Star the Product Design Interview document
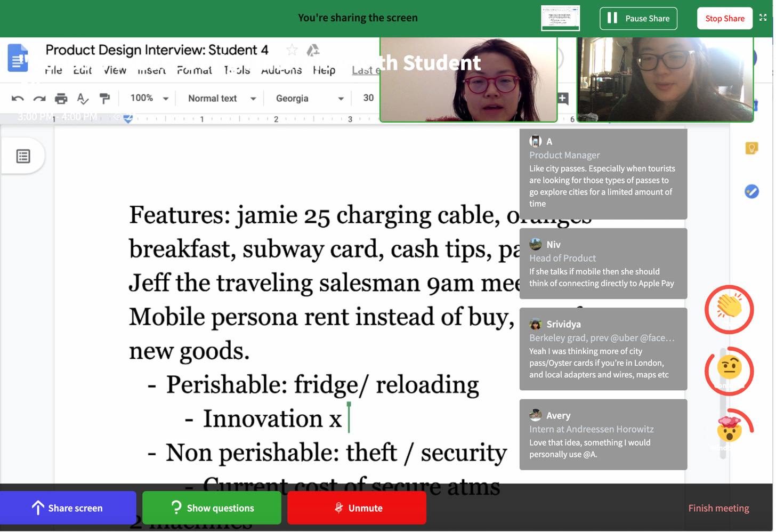This screenshot has width=776, height=532. point(292,50)
